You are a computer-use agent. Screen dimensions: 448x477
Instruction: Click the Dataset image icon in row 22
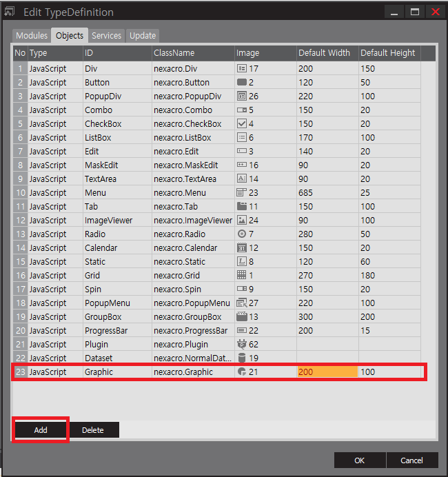241,358
